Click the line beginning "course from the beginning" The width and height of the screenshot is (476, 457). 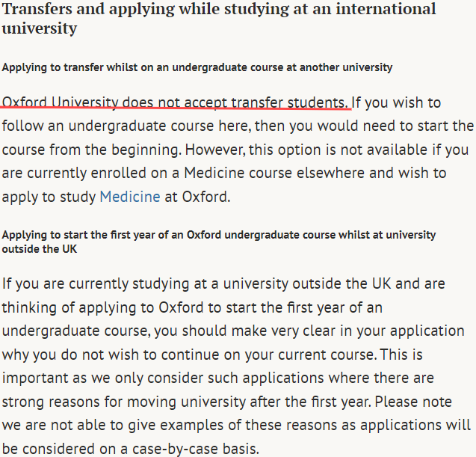[x=235, y=150]
